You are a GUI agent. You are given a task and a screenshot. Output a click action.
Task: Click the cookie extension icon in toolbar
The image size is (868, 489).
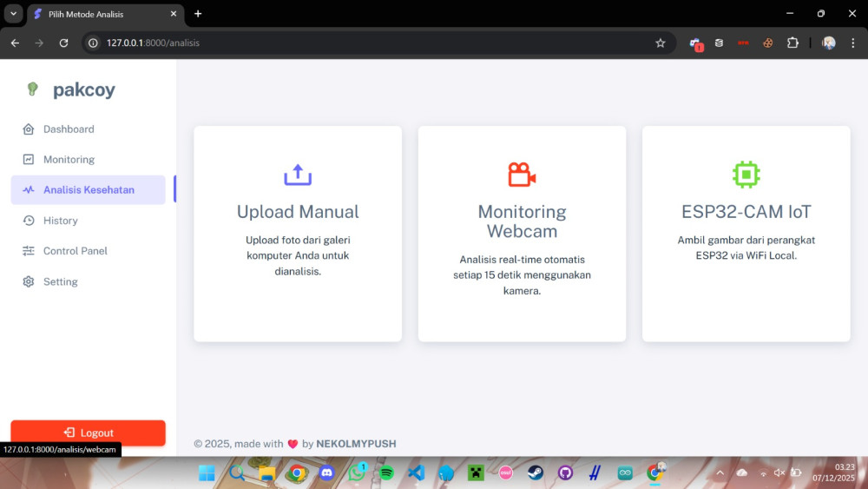pos(768,43)
